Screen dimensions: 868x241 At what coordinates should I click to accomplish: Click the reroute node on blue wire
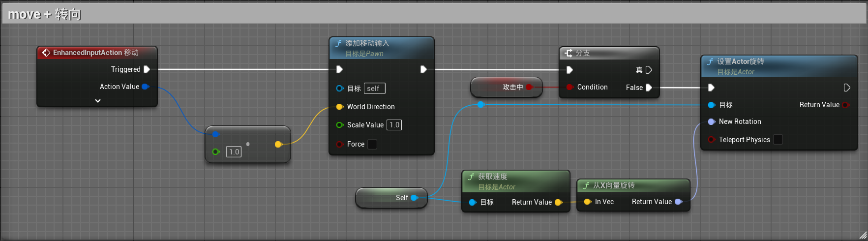tap(481, 104)
